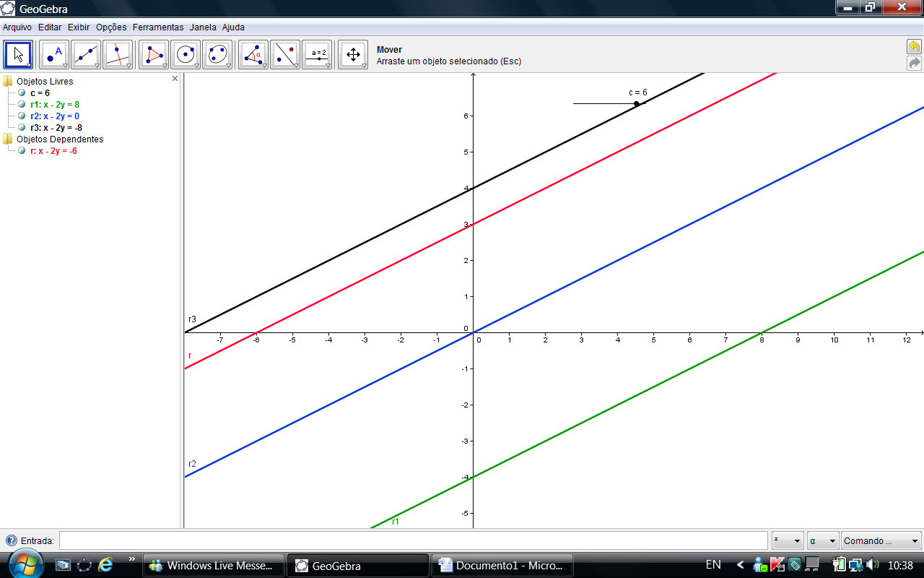Viewport: 924px width, 578px height.
Task: Open the Mover tool dropdown arrow
Action: 29,66
